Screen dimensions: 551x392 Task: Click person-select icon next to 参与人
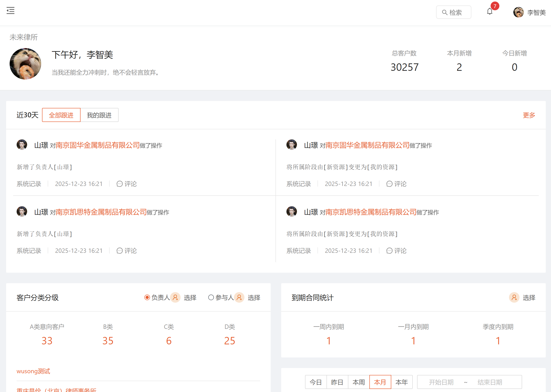(x=239, y=297)
